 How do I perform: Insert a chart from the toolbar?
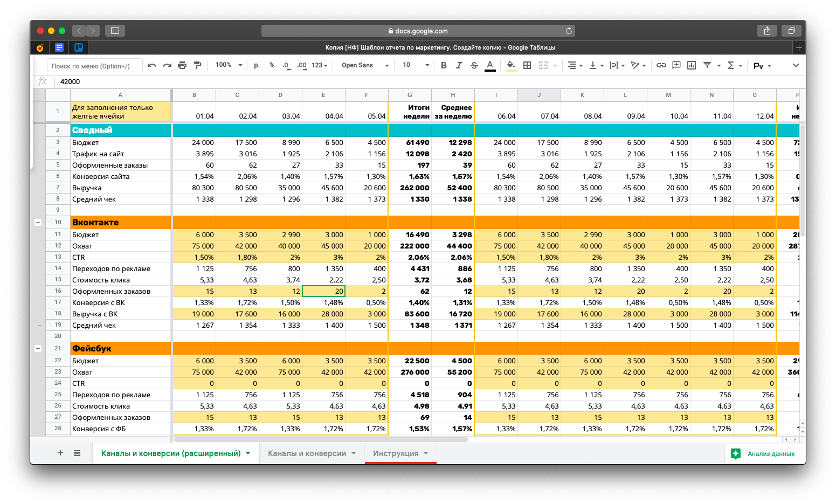pos(691,65)
